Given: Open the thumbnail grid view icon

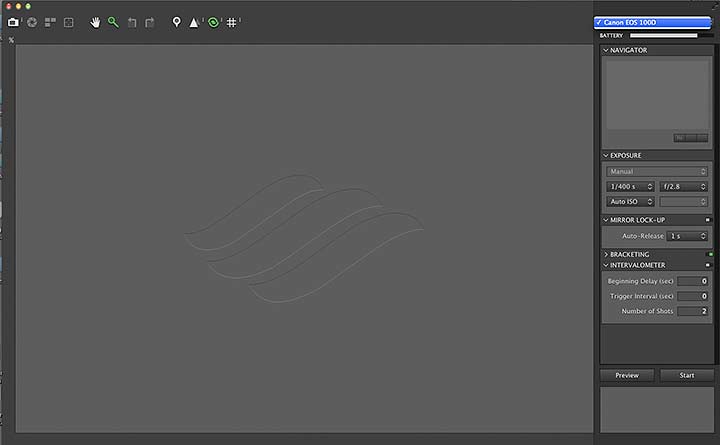Looking at the screenshot, I should pos(50,22).
